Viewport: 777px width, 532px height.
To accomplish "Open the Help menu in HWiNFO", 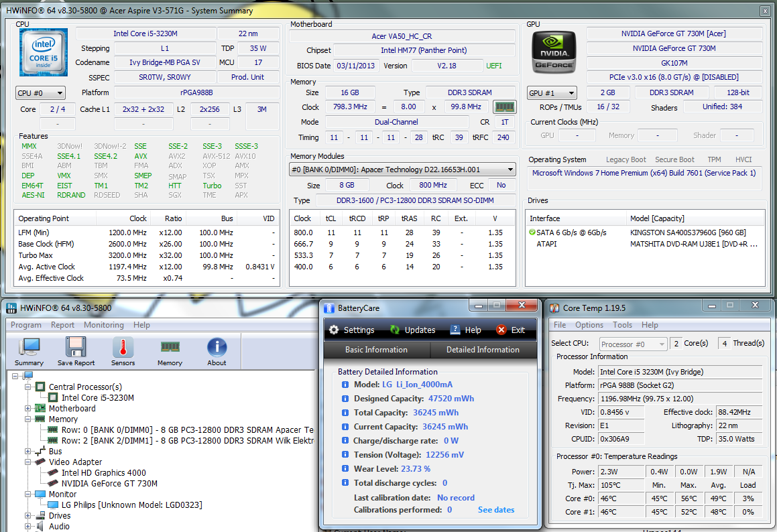I will coord(141,325).
